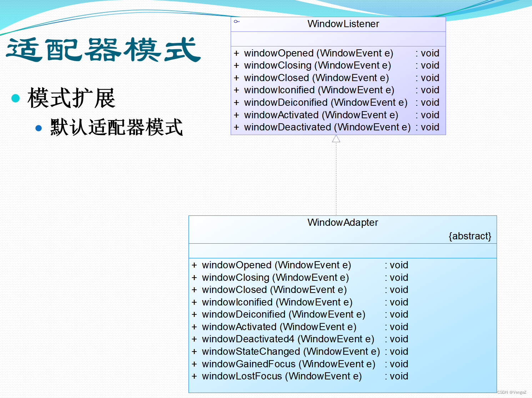Screen dimensions: 532x398
Task: Select windowActivated method in WindowAdapter
Action: click(300, 327)
